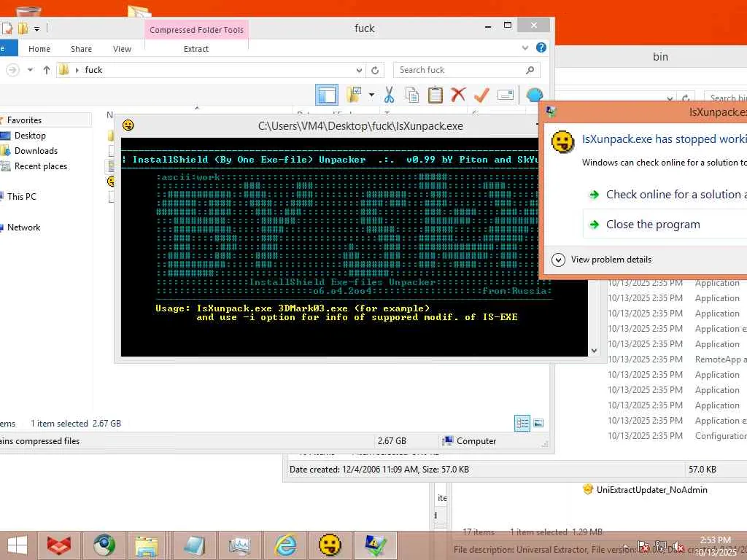This screenshot has width=747, height=560.
Task: Open Explorer Help question mark icon
Action: point(541,47)
